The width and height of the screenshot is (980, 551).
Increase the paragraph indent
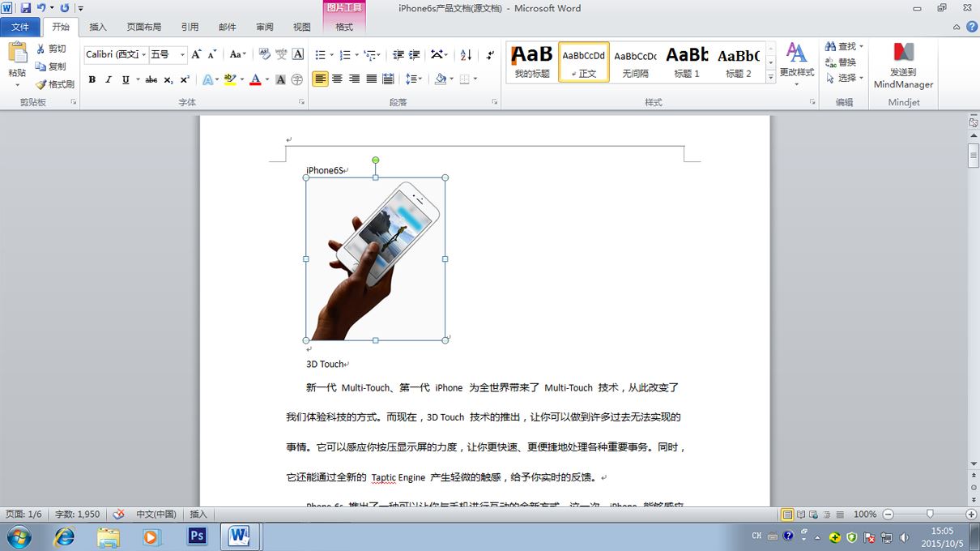pyautogui.click(x=414, y=54)
